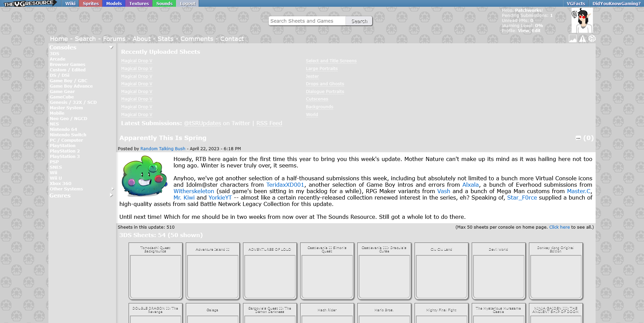Screen dimensions: 644x323
Task: Switch to the Sounds tab
Action: (164, 3)
